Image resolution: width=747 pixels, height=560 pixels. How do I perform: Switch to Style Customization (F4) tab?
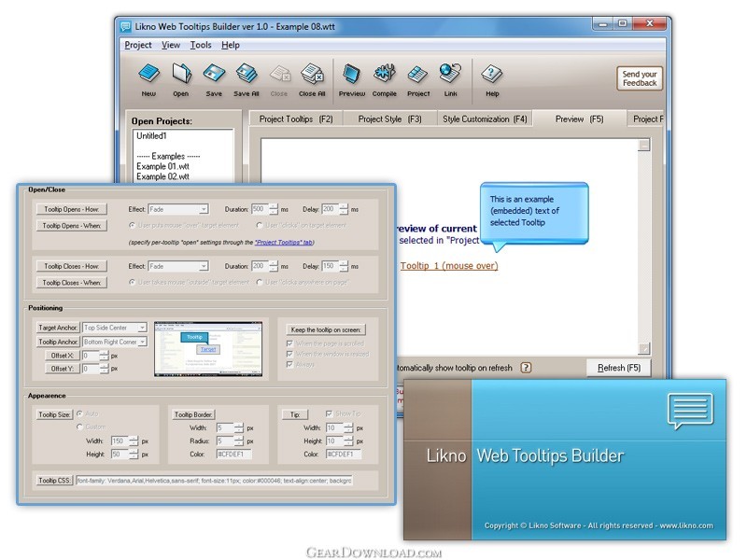point(485,119)
